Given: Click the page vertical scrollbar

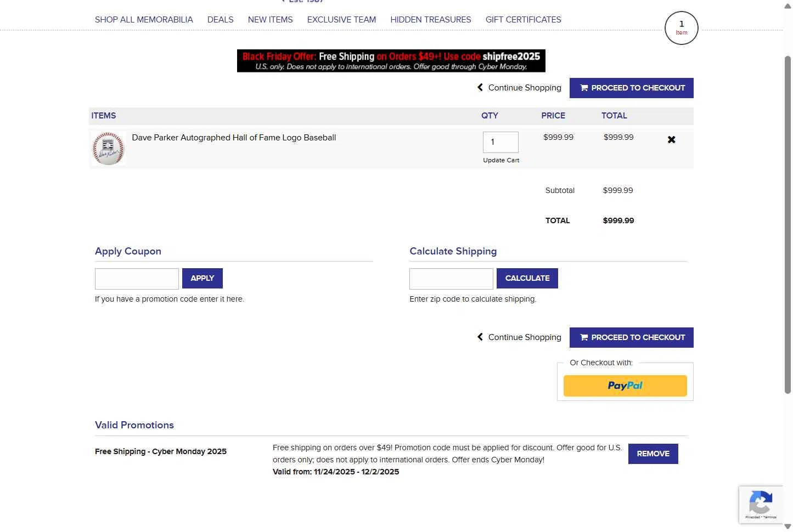Looking at the screenshot, I should (788, 225).
